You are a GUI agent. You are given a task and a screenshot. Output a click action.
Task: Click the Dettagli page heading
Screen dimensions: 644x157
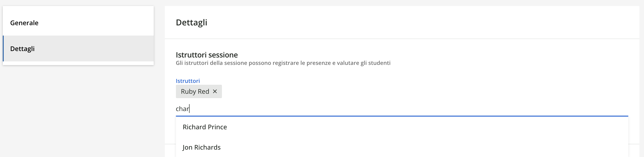tap(191, 22)
